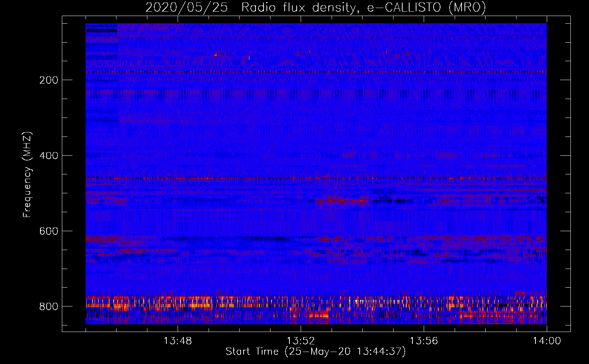Click the '13:48' time axis label

pos(178,341)
